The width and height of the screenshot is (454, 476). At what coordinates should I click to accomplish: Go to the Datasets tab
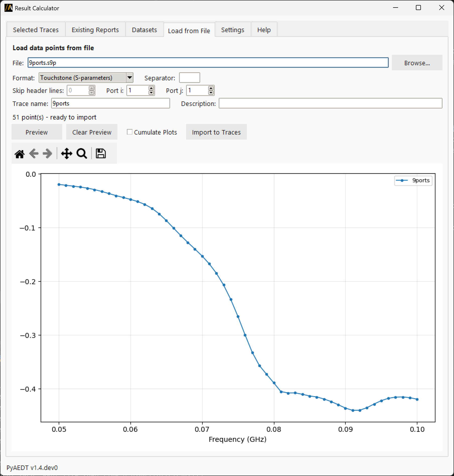(x=144, y=30)
